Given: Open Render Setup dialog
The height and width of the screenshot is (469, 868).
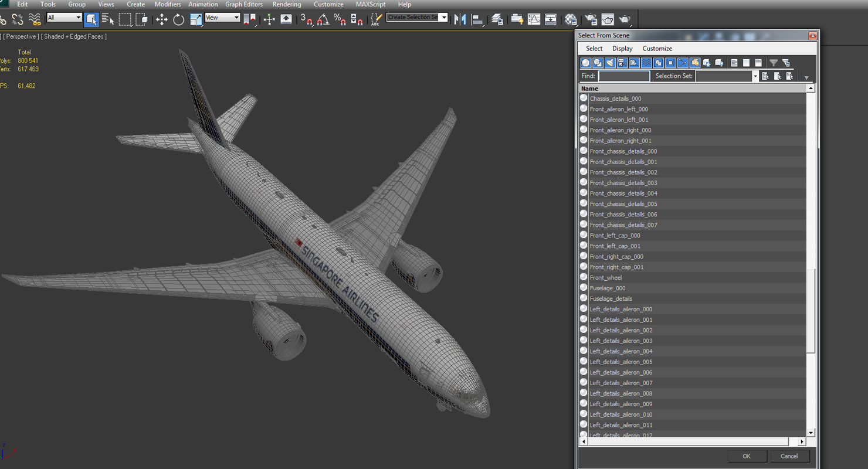Looking at the screenshot, I should pyautogui.click(x=591, y=19).
